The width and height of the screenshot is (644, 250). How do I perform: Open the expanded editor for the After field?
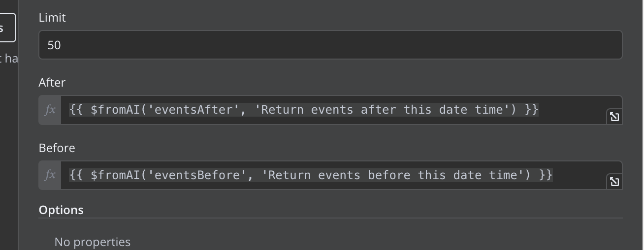[614, 117]
